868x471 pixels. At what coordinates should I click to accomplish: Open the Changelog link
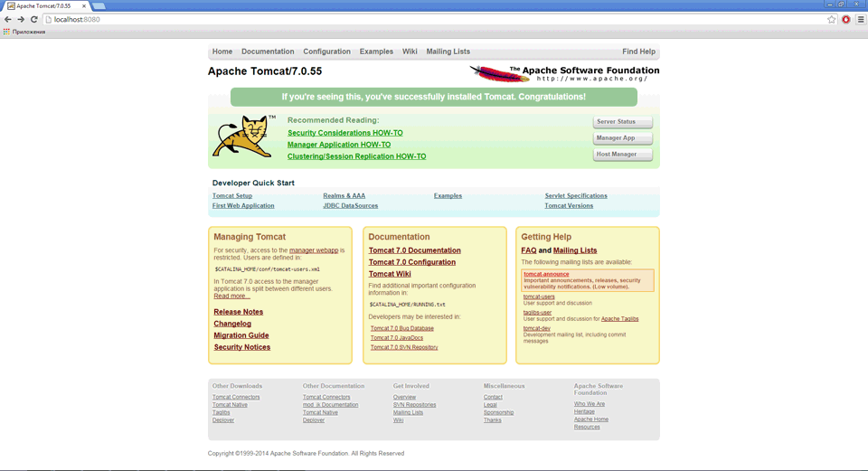click(x=232, y=324)
